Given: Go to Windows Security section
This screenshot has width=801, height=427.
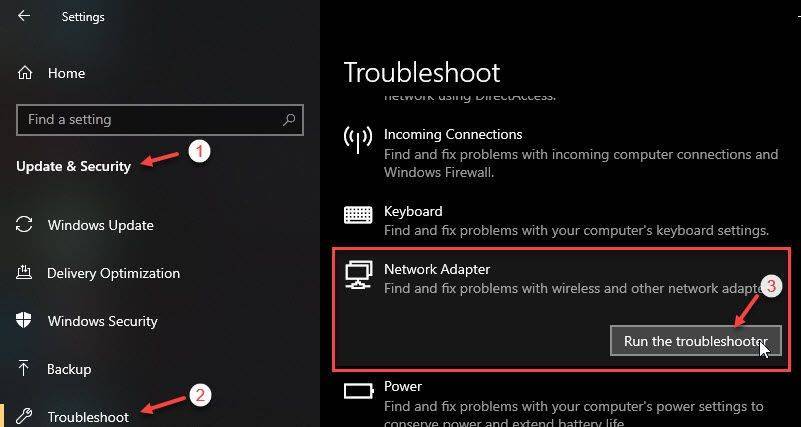Looking at the screenshot, I should click(x=102, y=321).
